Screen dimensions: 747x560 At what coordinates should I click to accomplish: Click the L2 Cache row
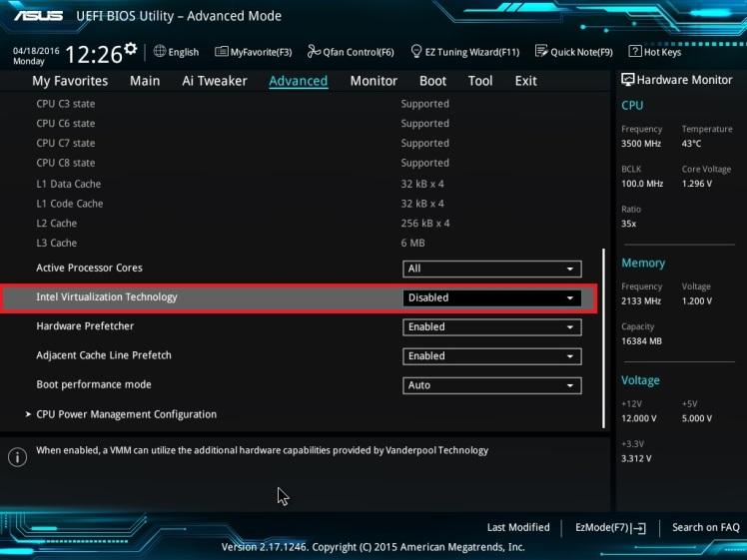point(243,224)
